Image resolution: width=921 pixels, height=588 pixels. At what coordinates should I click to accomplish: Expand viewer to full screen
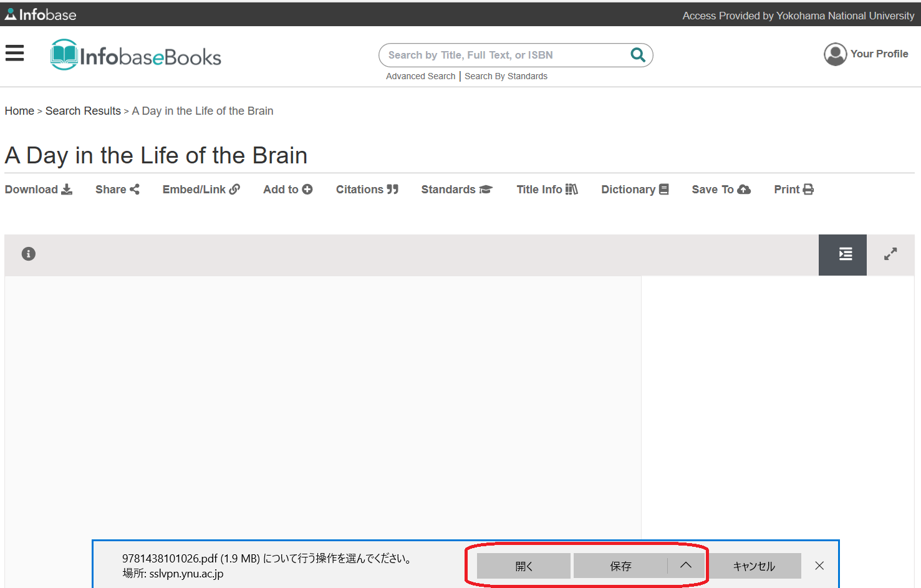890,254
